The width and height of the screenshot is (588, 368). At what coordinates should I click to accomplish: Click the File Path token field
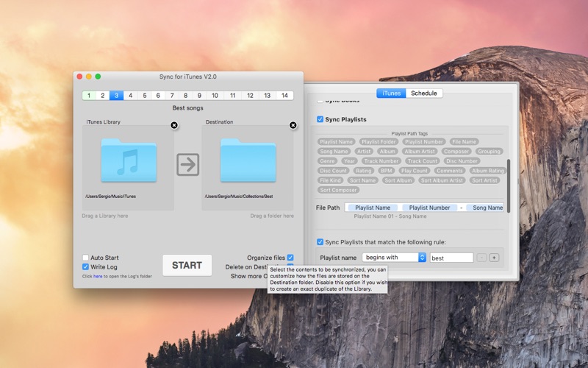[424, 208]
